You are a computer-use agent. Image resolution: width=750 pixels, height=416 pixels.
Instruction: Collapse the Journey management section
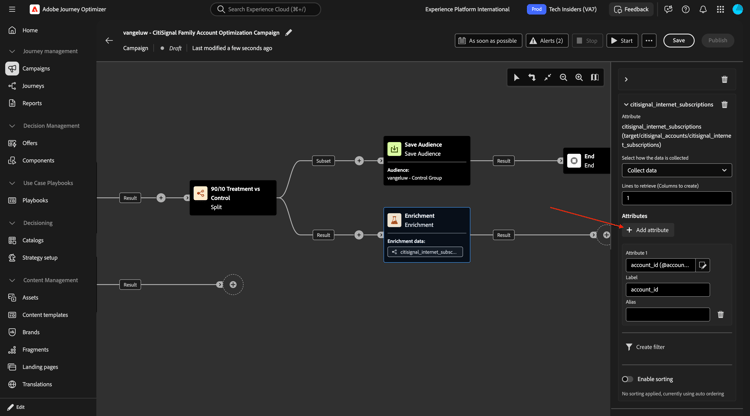12,51
